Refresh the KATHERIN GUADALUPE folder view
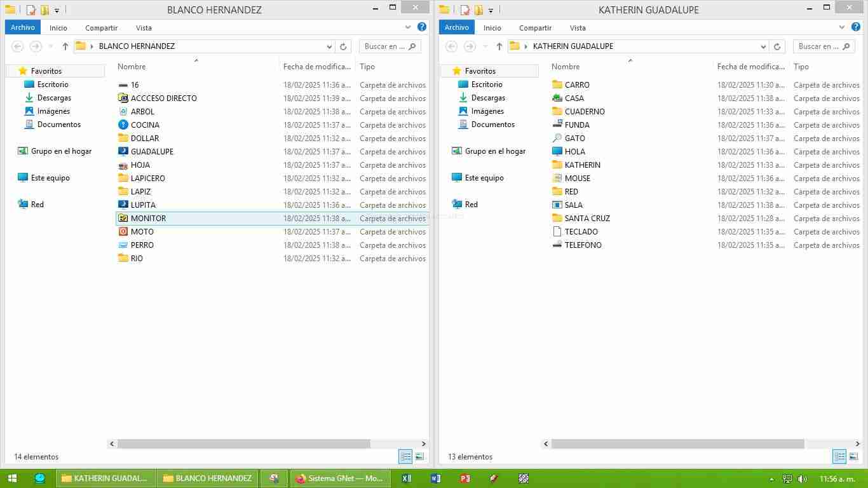Viewport: 868px width, 488px height. click(x=777, y=46)
